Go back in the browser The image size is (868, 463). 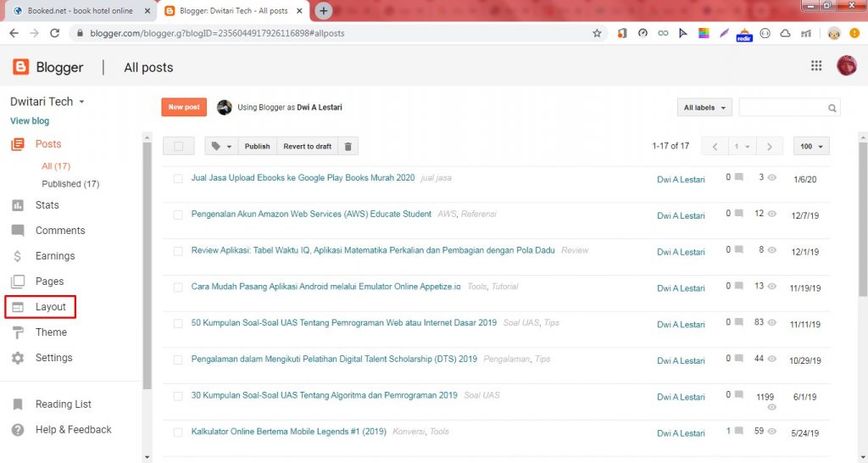tap(14, 33)
